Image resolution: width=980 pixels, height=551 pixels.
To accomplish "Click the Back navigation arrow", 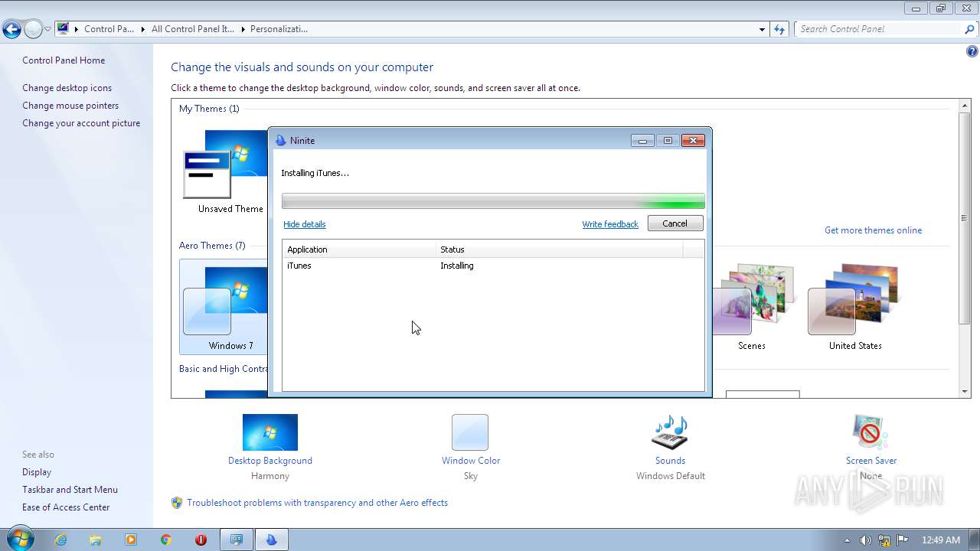I will click(11, 30).
